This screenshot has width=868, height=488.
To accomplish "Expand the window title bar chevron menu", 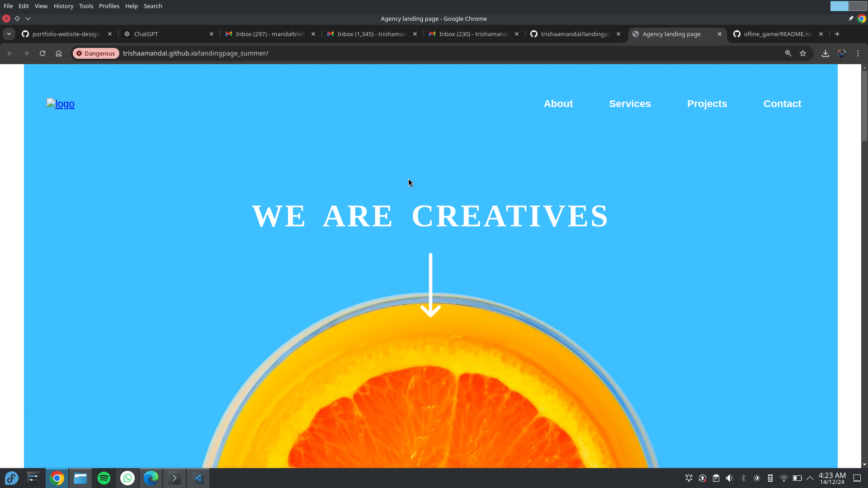I will (28, 19).
